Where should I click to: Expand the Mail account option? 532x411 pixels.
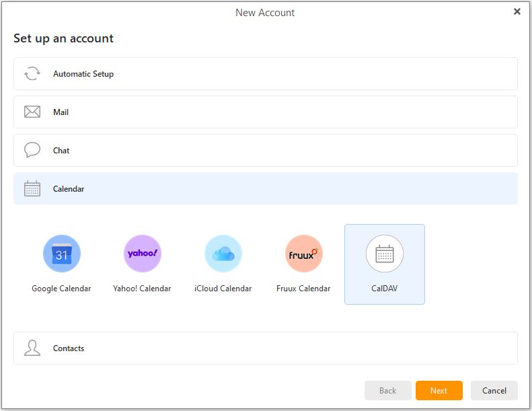coord(266,112)
